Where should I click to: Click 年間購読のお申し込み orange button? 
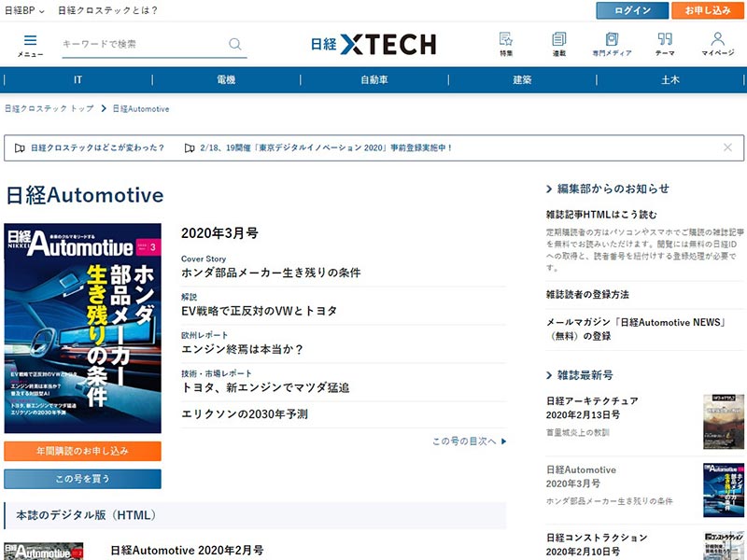coord(82,451)
